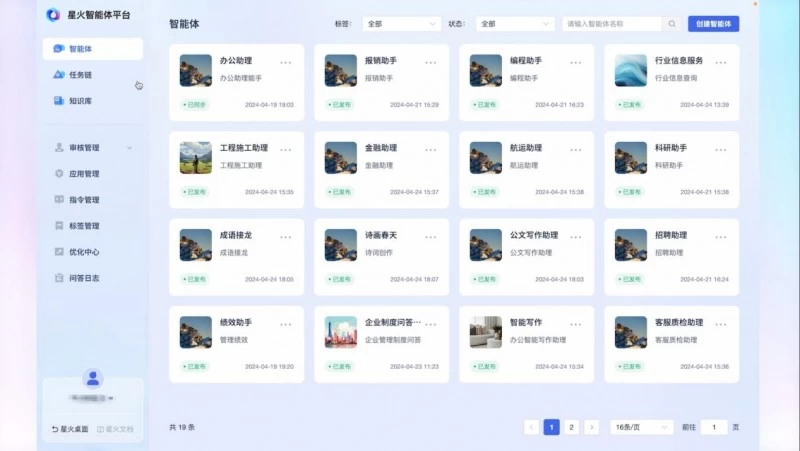Viewport: 800px width, 451px height.
Task: Open 优化中心 via its sidebar icon
Action: (x=60, y=252)
